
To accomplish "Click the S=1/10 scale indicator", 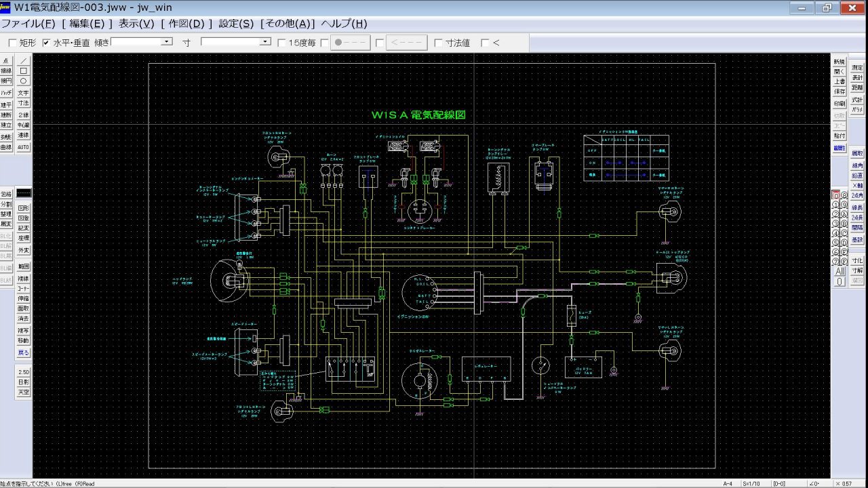I will click(x=753, y=483).
